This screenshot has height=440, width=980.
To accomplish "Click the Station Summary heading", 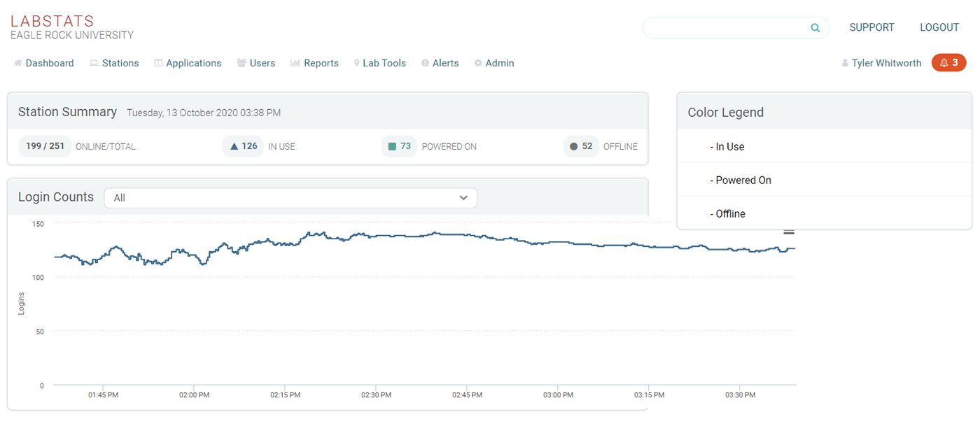I will (x=67, y=112).
